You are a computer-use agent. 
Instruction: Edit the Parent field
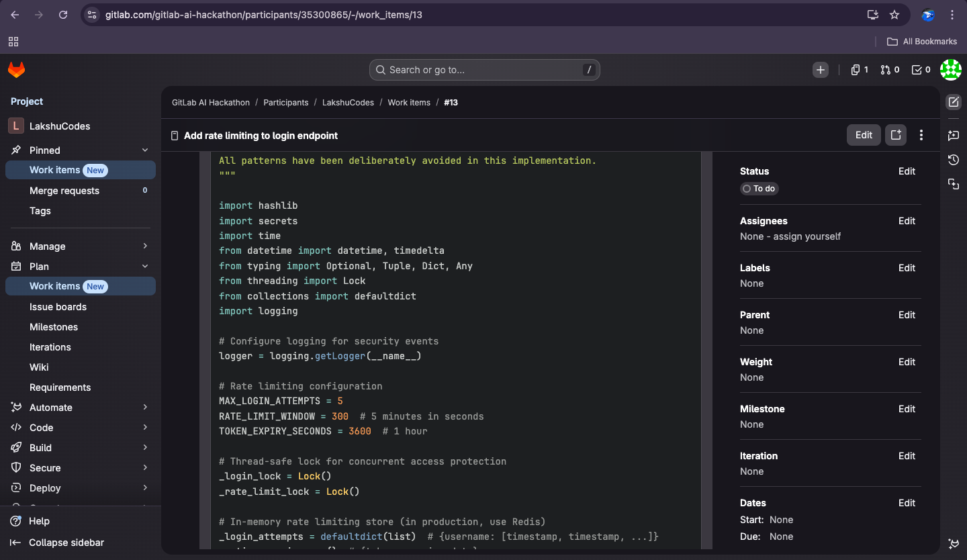907,315
